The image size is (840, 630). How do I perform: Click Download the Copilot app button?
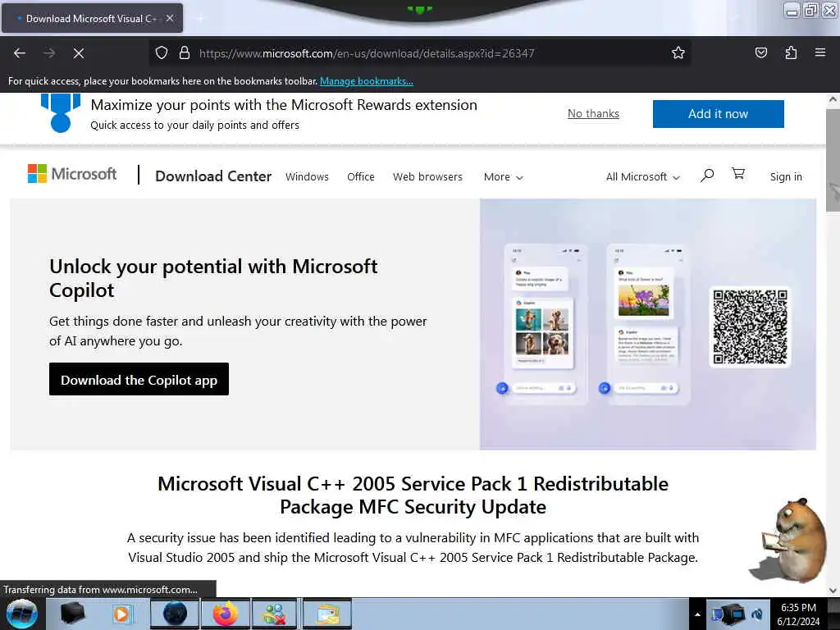coord(139,379)
